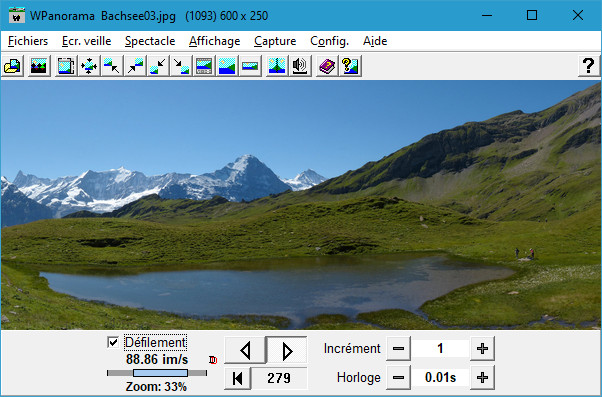
Task: Click the position field showing 279
Action: tap(279, 378)
